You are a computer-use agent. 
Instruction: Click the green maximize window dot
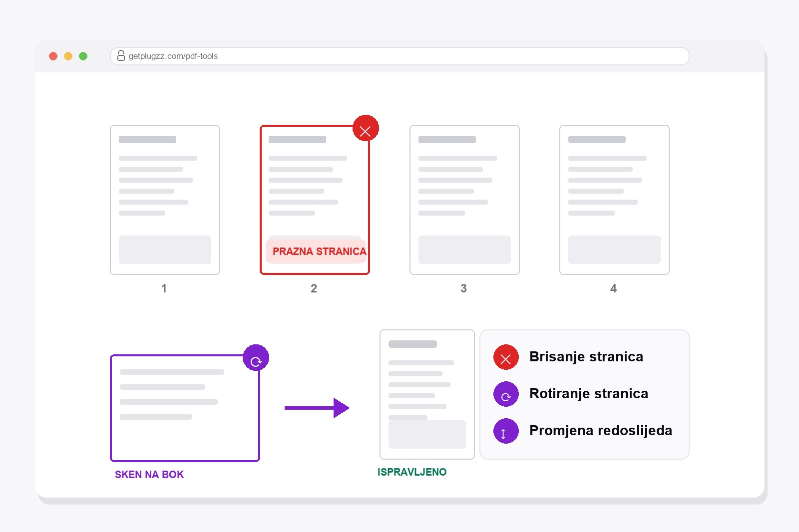click(83, 56)
